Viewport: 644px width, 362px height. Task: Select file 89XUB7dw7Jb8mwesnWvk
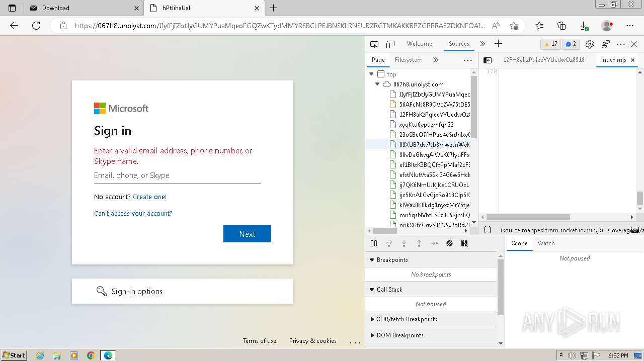[430, 145]
